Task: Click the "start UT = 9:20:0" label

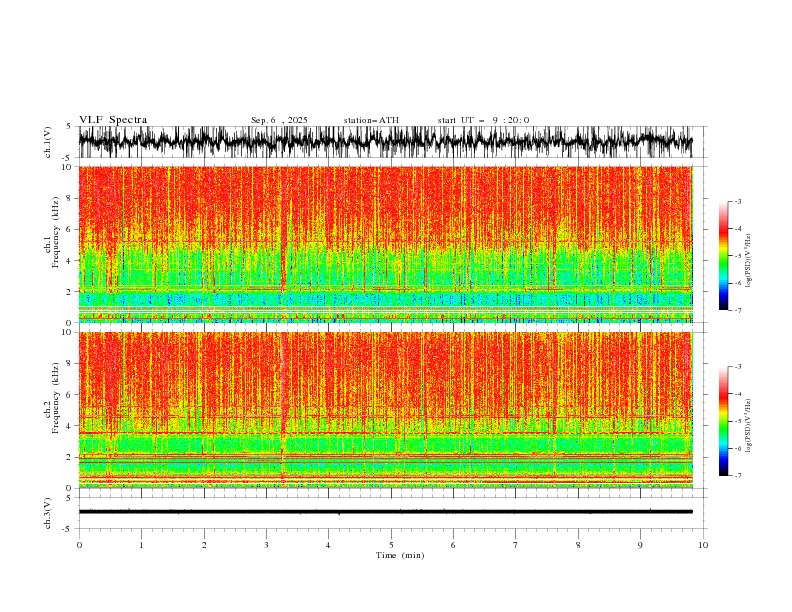Action: tap(483, 120)
